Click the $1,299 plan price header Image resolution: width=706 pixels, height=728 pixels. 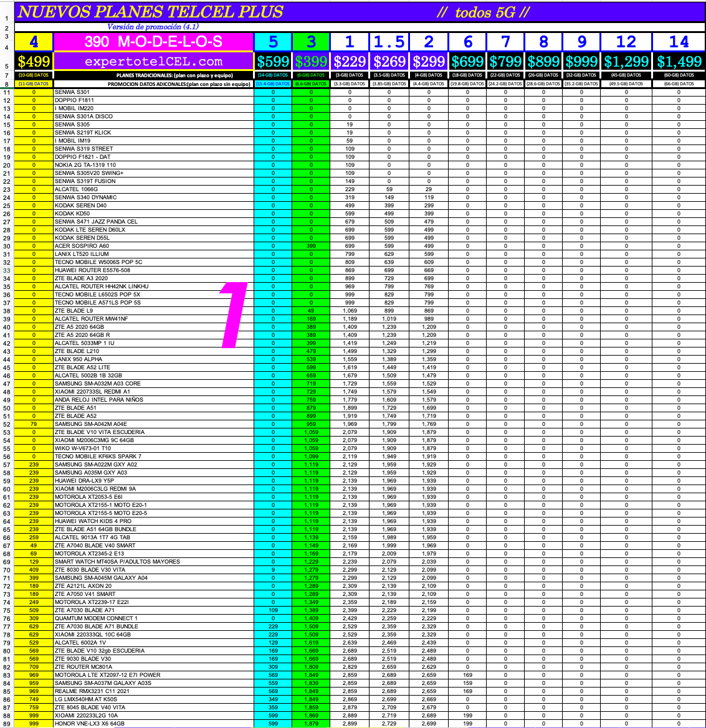point(626,61)
